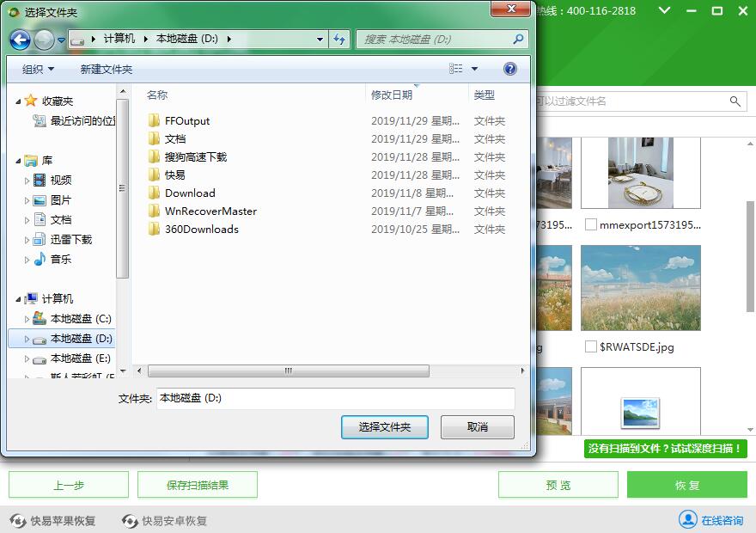Screen dimensions: 756x533
Task: Check the box for mmexport1573195 image
Action: (x=590, y=225)
